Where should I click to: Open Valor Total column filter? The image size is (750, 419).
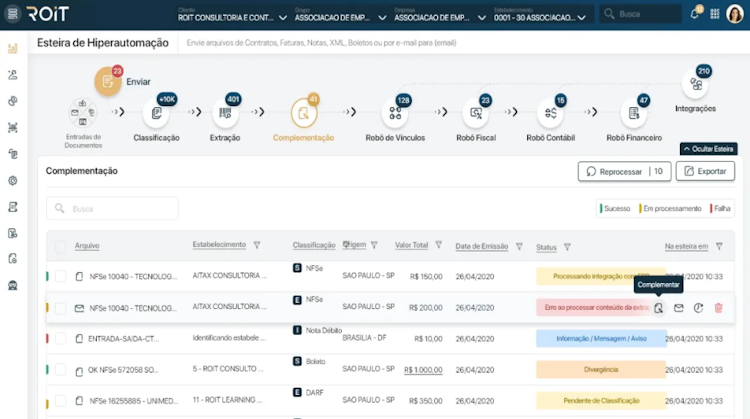438,245
